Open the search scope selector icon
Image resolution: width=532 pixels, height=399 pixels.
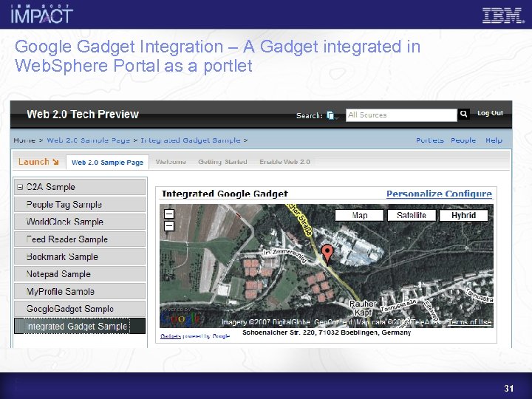331,115
